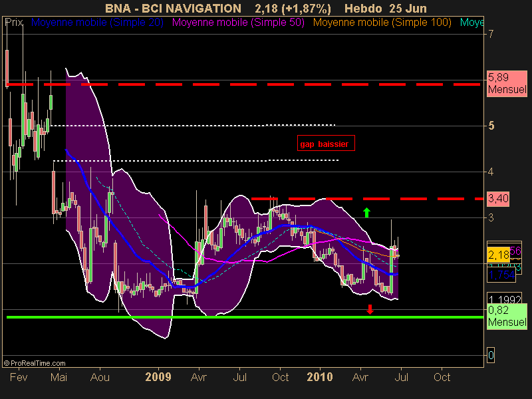Click the chart title 'BNA - BCI NAVIGATION'
The image size is (532, 399).
(173, 8)
